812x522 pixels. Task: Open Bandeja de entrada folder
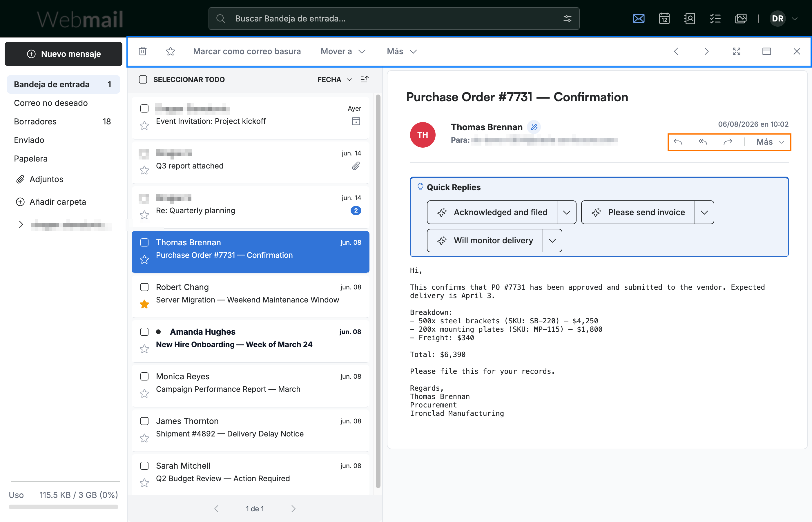click(64, 84)
